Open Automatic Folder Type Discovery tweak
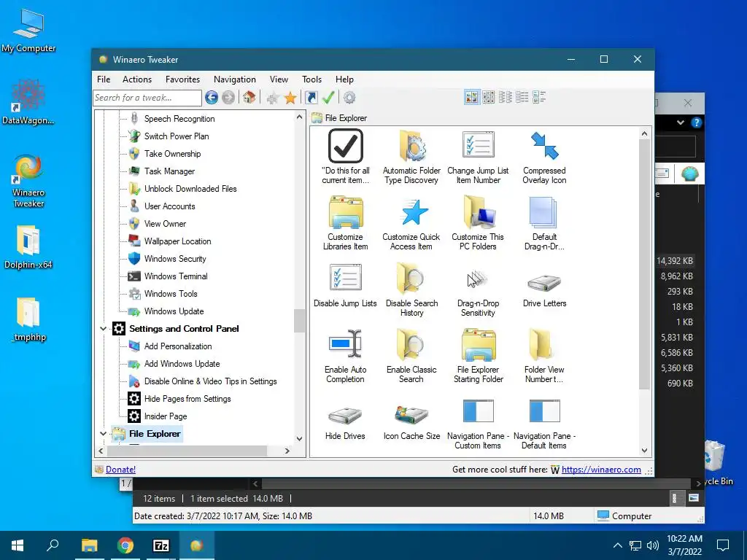 pyautogui.click(x=411, y=157)
